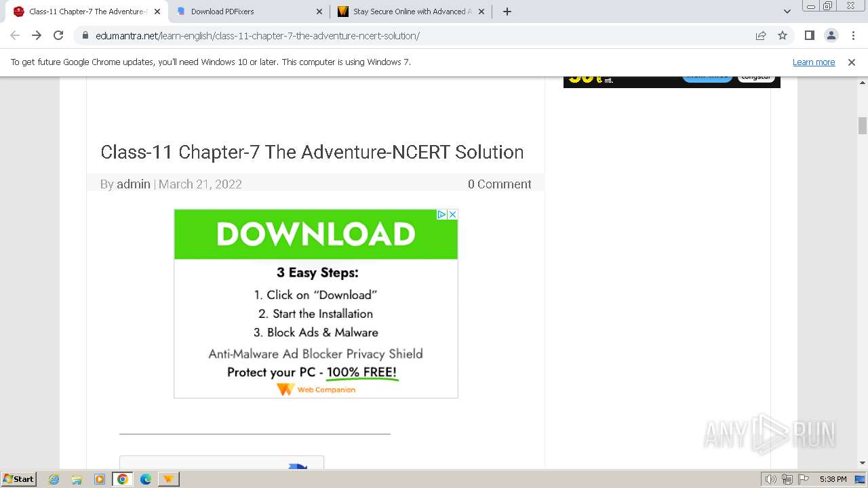Screen dimensions: 868x488
Task: Switch to Stay Secure Online tab
Action: pyautogui.click(x=412, y=12)
